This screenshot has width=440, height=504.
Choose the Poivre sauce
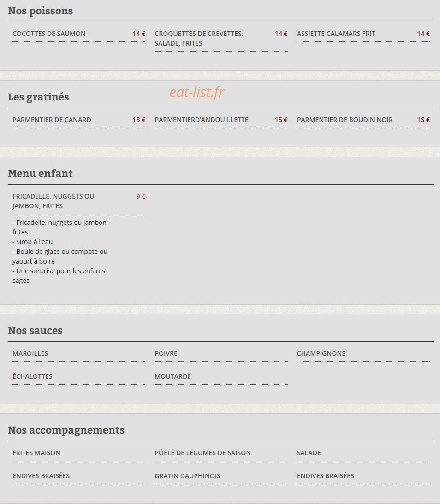click(x=166, y=353)
